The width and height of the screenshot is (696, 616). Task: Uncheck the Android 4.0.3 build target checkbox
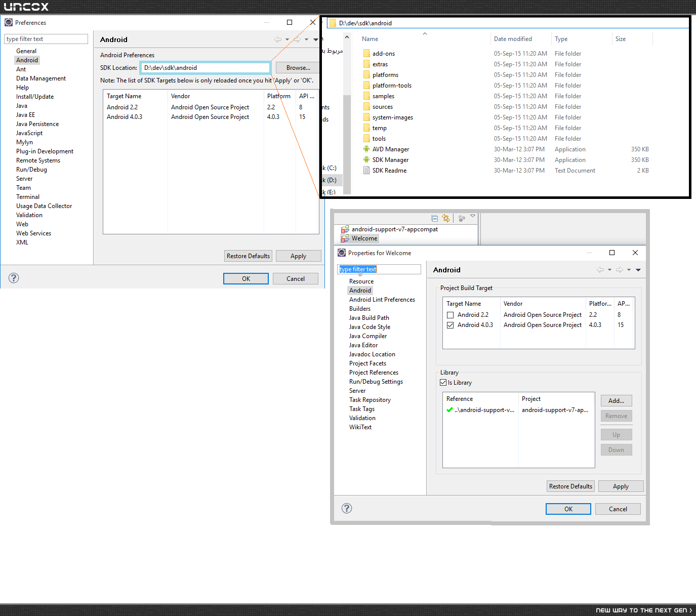[450, 325]
